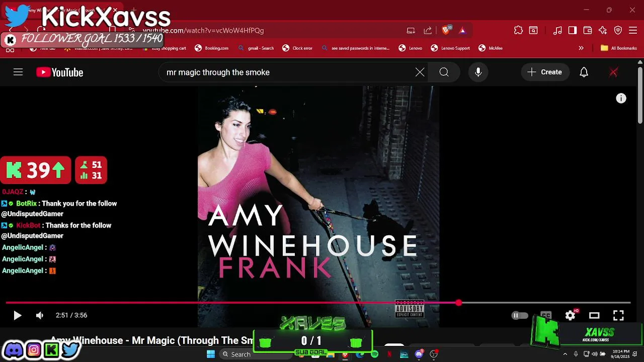Show video info card icon
This screenshot has width=644, height=362.
coord(621,99)
